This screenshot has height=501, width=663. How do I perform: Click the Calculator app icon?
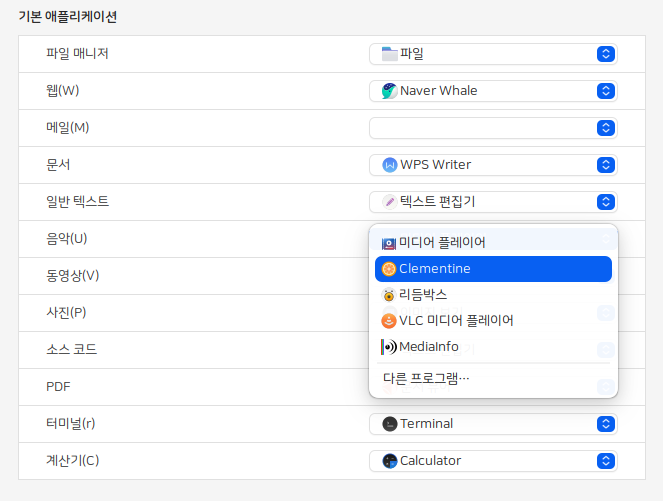click(389, 461)
